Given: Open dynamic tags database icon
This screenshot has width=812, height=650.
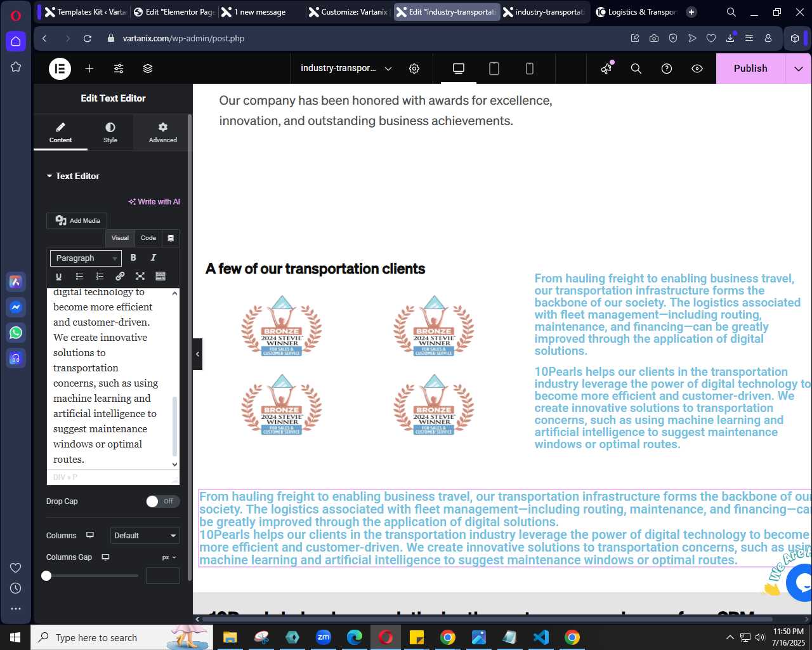Looking at the screenshot, I should 171,238.
